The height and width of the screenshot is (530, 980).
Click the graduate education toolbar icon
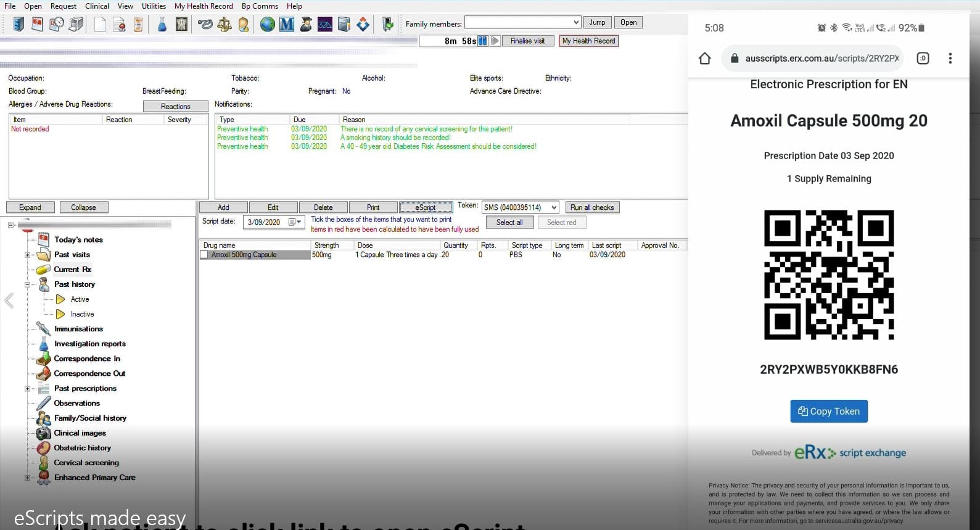[306, 24]
